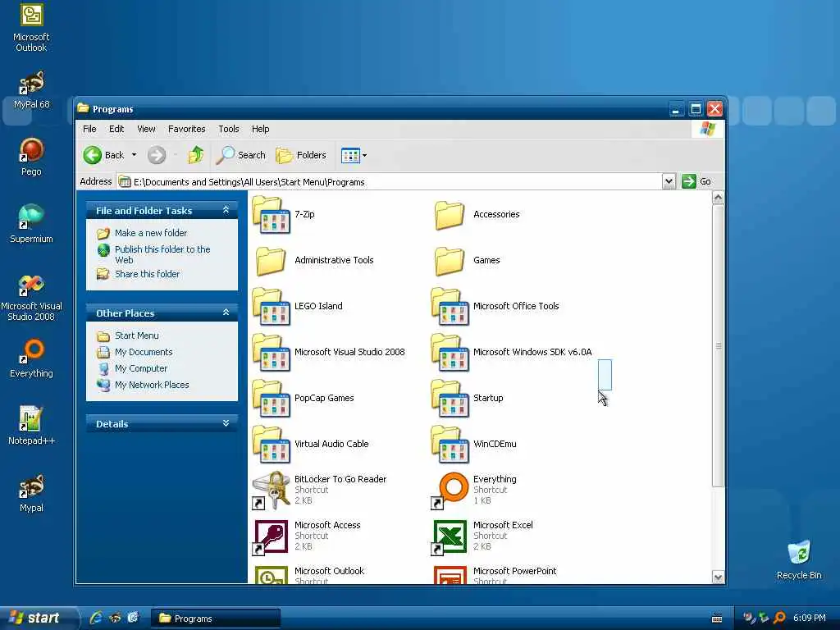Select the Microsoft PowerPoint shortcut icon

click(x=450, y=575)
